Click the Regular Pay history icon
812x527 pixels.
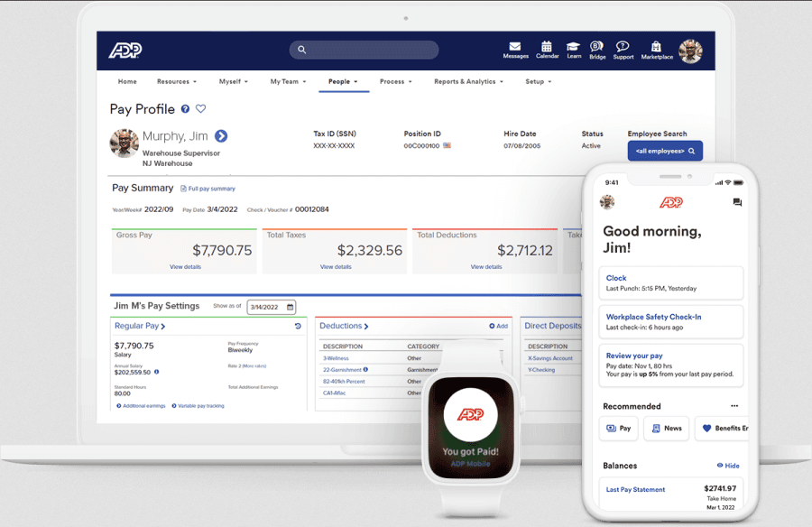pyautogui.click(x=298, y=326)
